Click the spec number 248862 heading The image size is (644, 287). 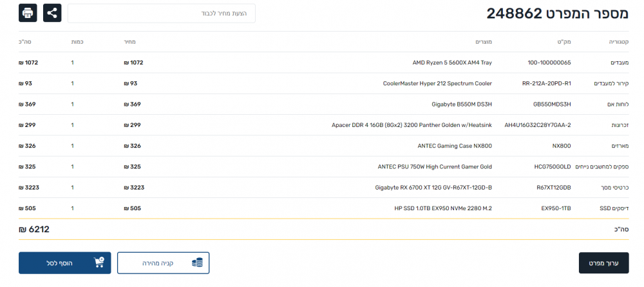pyautogui.click(x=558, y=14)
